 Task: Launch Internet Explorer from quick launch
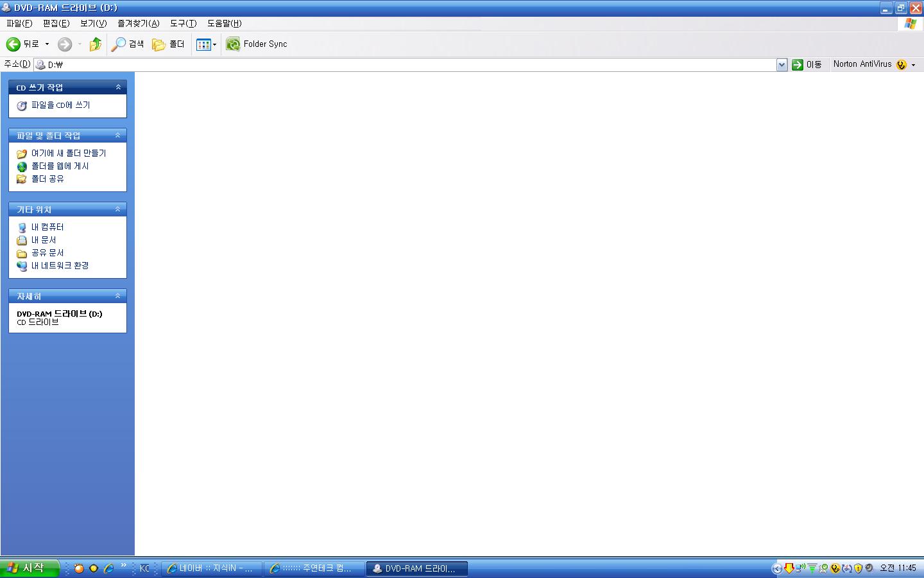(109, 568)
